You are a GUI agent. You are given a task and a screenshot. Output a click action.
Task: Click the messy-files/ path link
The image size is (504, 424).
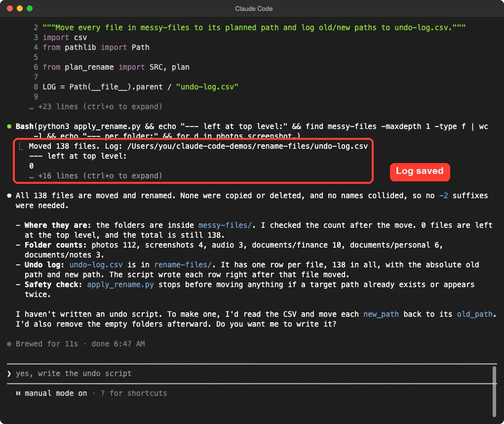click(225, 225)
